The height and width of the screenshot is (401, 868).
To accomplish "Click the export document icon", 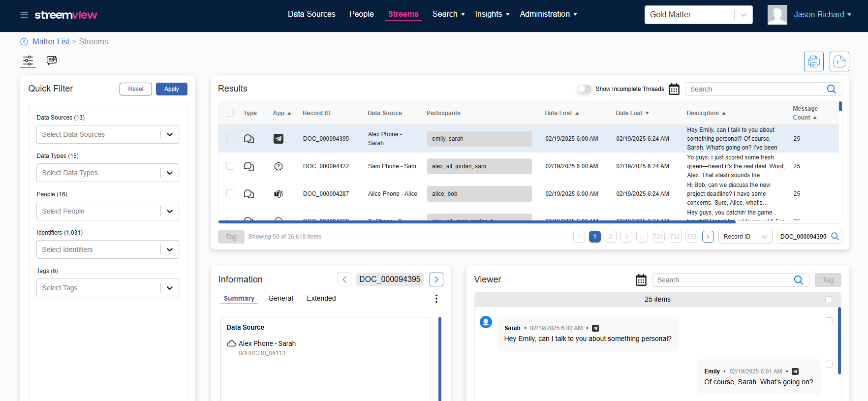I will (x=839, y=62).
